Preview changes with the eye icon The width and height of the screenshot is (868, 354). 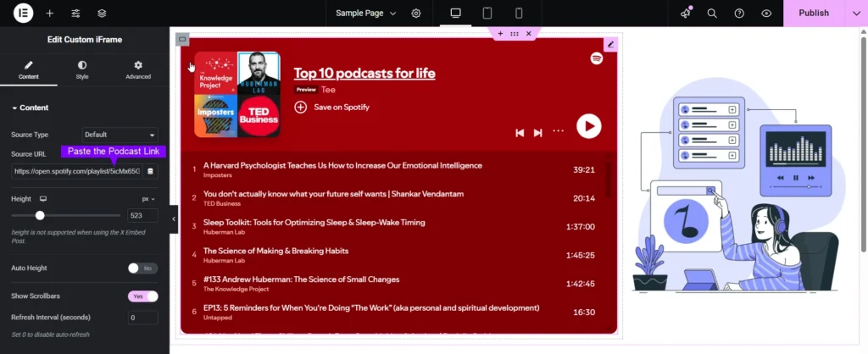tap(766, 14)
